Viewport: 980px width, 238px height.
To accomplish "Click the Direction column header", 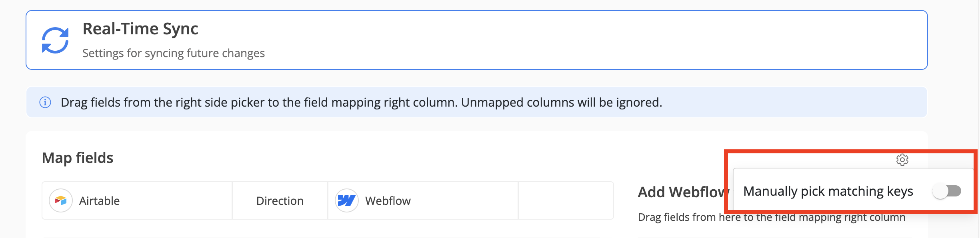I will pos(280,201).
